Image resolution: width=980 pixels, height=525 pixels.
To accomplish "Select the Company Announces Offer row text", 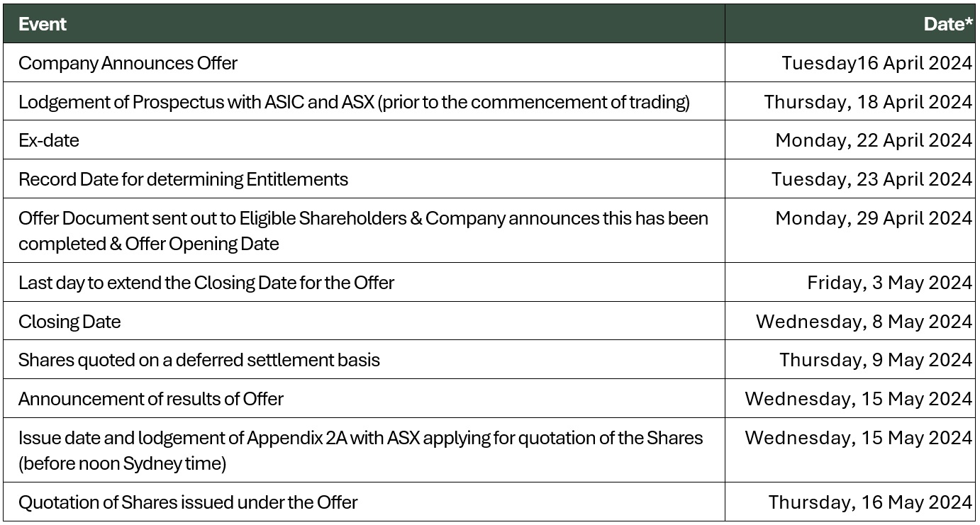I will [128, 63].
